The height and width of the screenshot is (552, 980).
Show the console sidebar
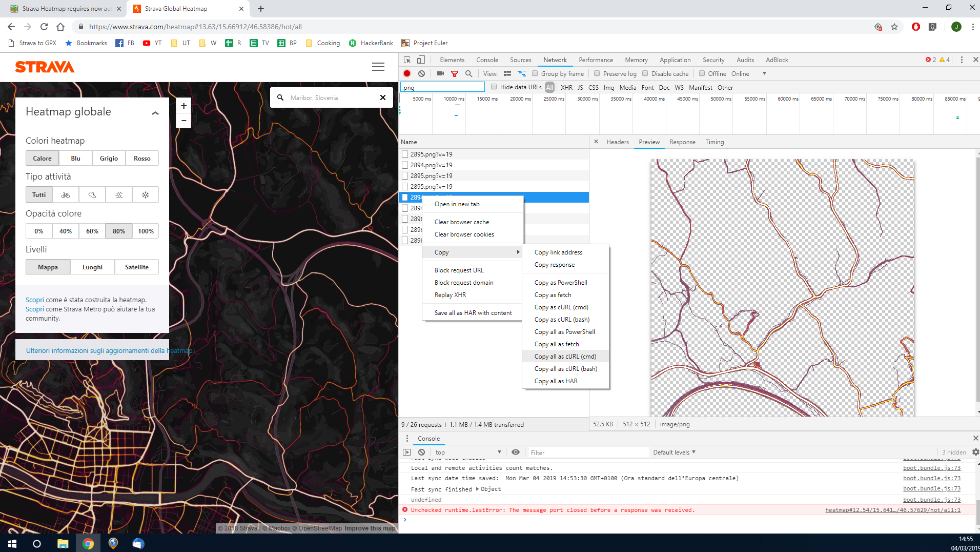click(407, 452)
